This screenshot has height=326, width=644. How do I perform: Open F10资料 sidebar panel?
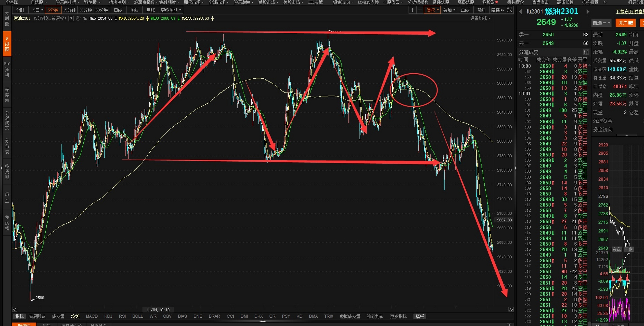[7, 69]
